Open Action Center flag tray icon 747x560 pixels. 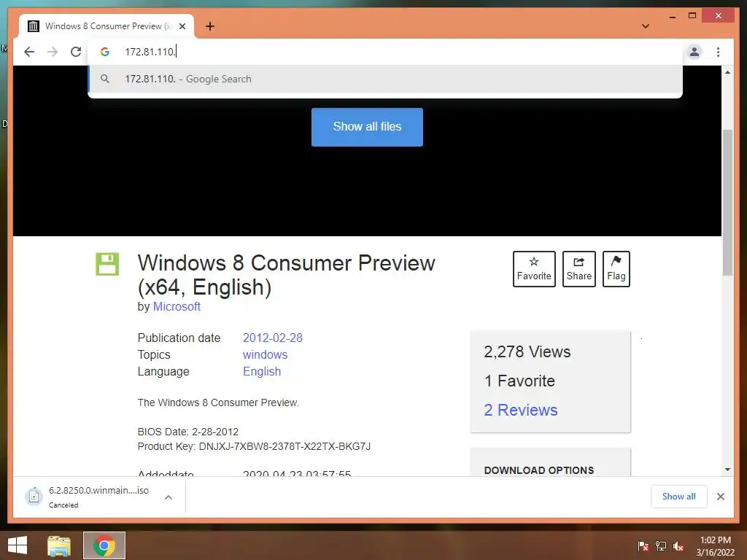(x=643, y=546)
